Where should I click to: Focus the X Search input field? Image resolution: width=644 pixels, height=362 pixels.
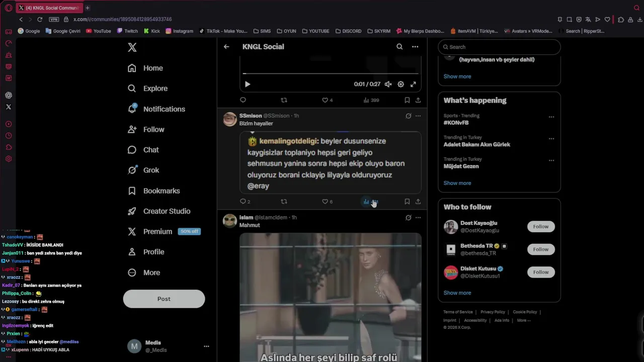tap(499, 47)
